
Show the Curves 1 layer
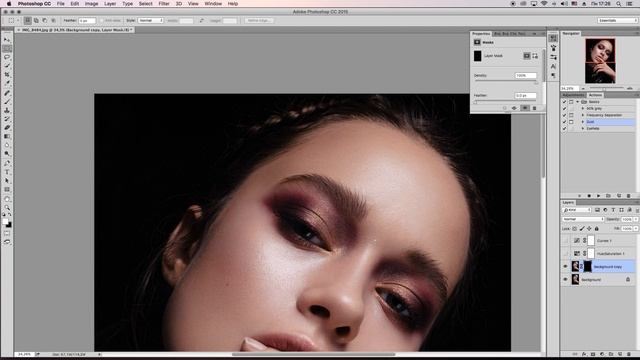[x=565, y=241]
